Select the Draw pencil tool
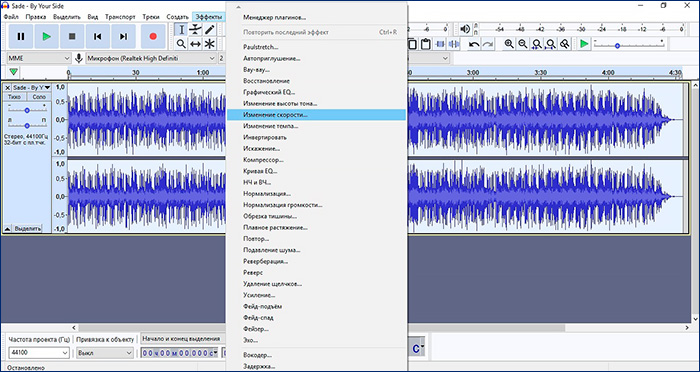 coord(210,30)
